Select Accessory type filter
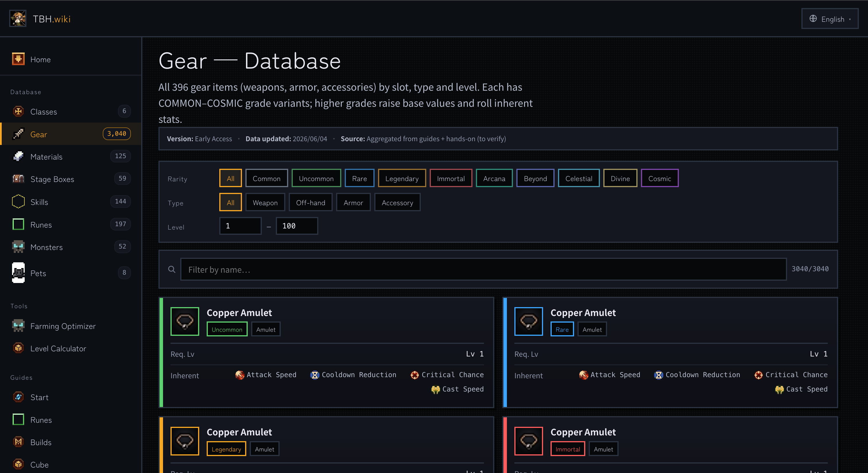Viewport: 868px width, 473px height. (x=397, y=202)
